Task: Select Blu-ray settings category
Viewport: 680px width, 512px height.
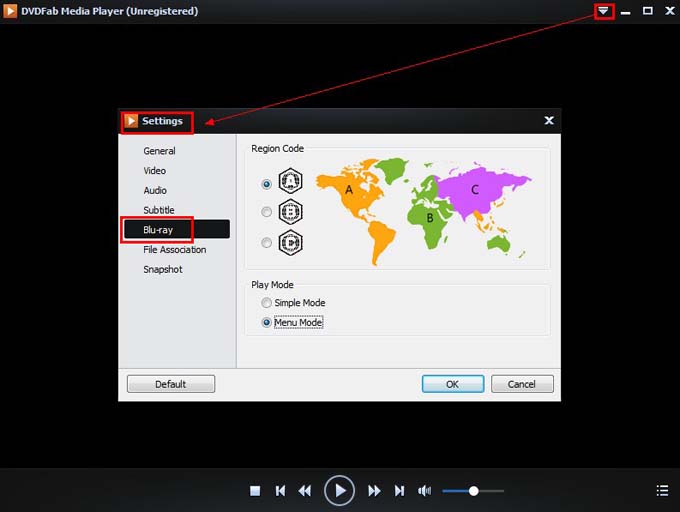Action: click(177, 229)
